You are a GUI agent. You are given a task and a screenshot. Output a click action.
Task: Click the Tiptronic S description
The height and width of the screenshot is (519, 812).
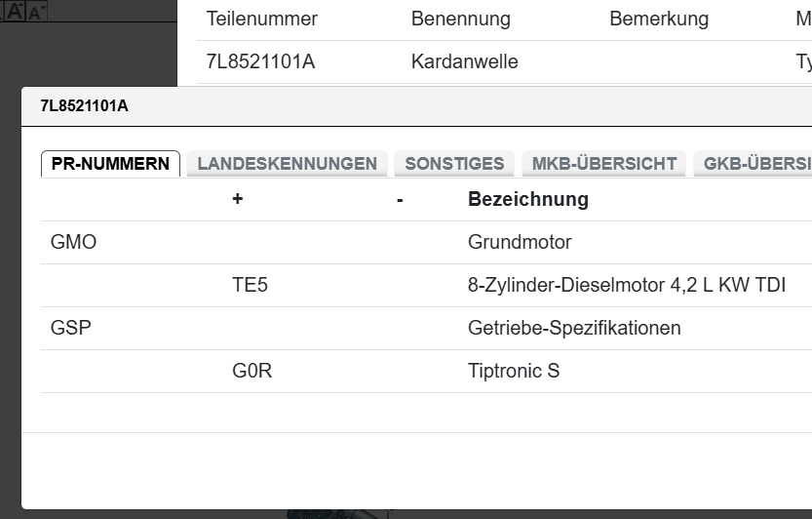[514, 372]
